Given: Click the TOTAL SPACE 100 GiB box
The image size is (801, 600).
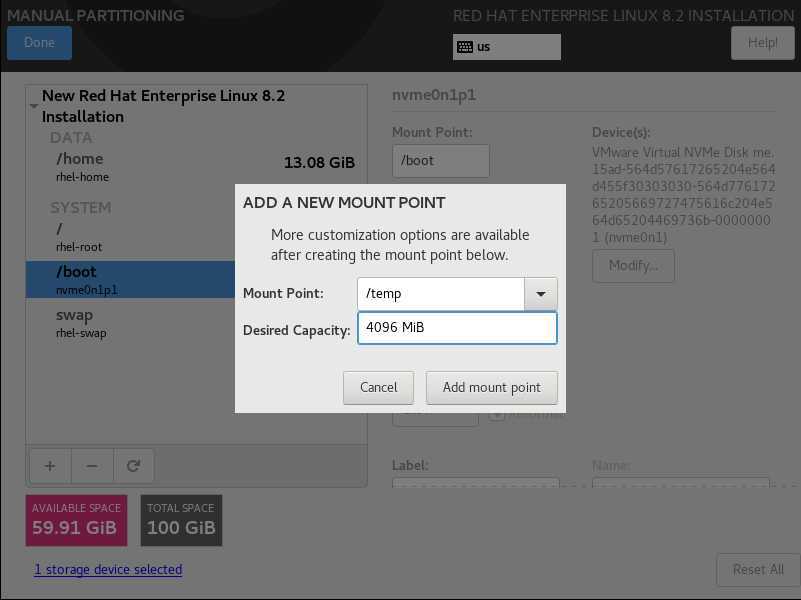Looking at the screenshot, I should (x=181, y=520).
